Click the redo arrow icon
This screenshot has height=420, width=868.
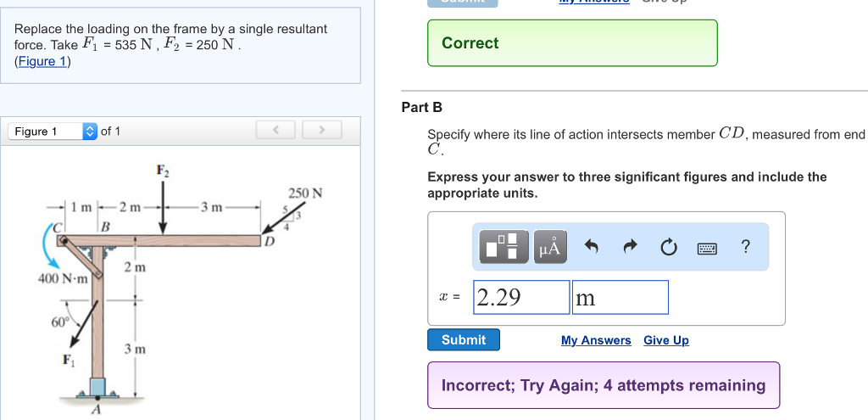pyautogui.click(x=630, y=247)
